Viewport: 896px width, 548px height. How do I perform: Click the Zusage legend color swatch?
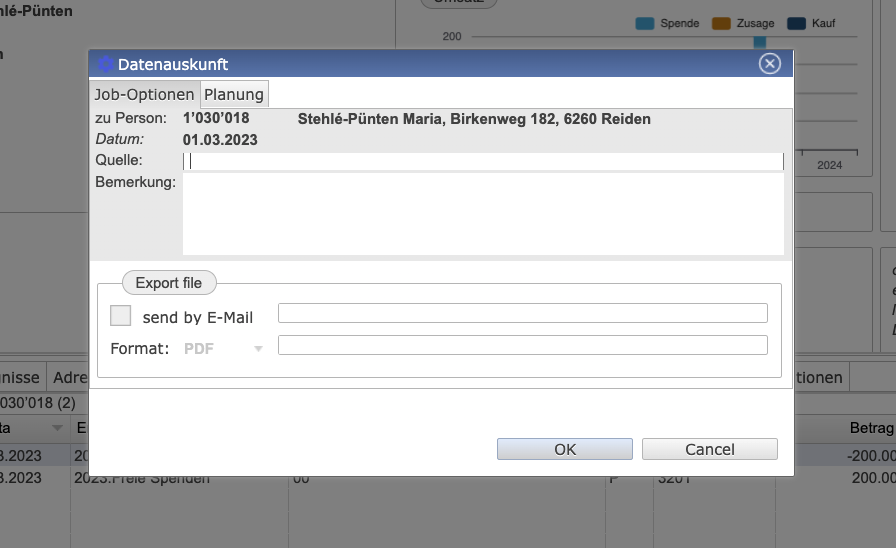721,23
